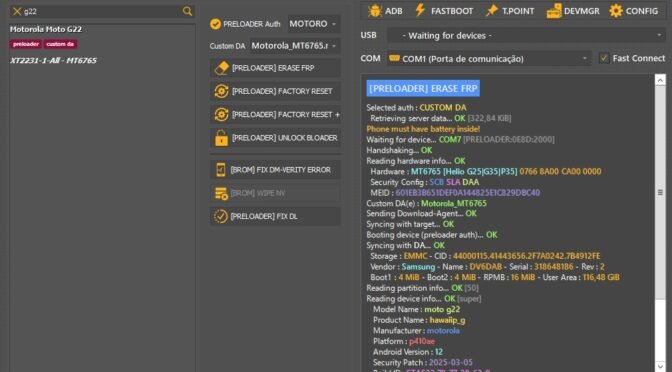Click 'Waiting for device... COM7' line

pos(460,140)
